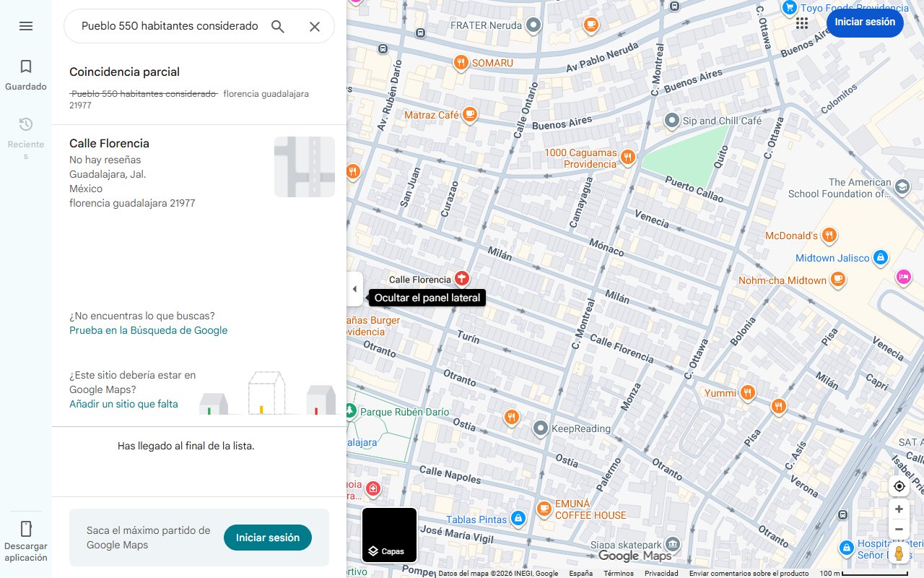Screen dimensions: 924x578
Task: Open the Privacidad footer menu item
Action: 661,573
